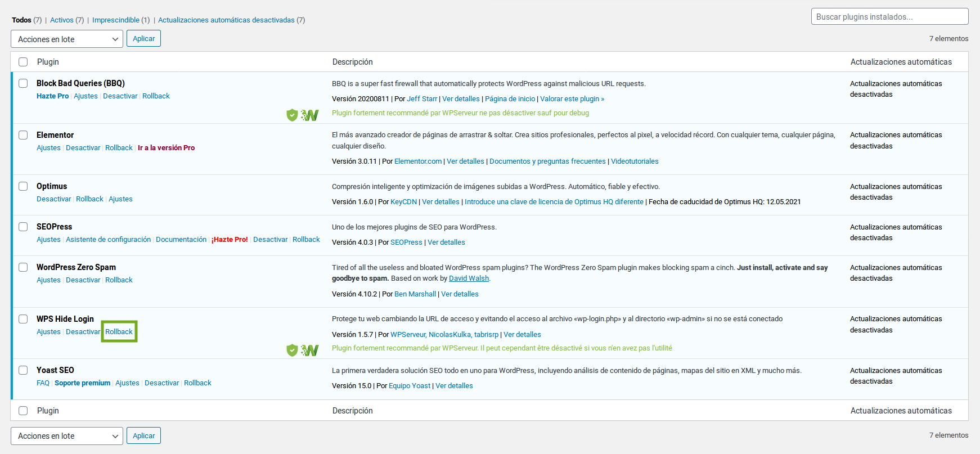
Task: Open Hazte Pro link for Block Bad Queries
Action: [53, 96]
